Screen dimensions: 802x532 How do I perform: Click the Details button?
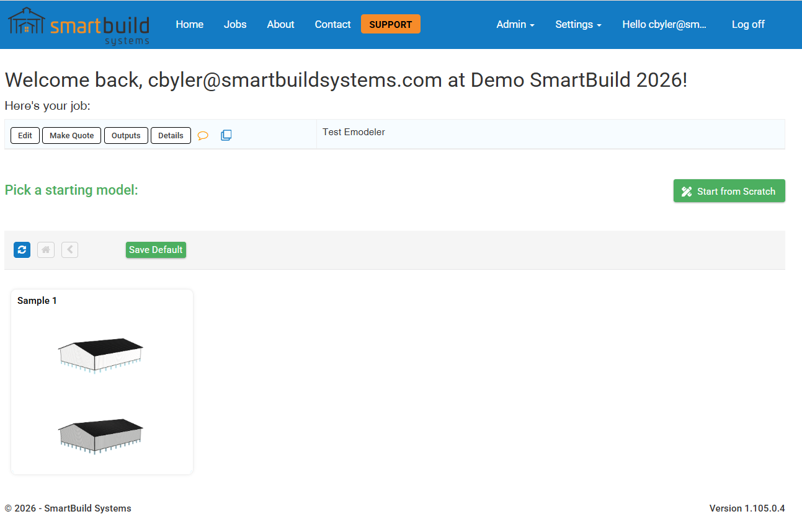[x=171, y=135]
